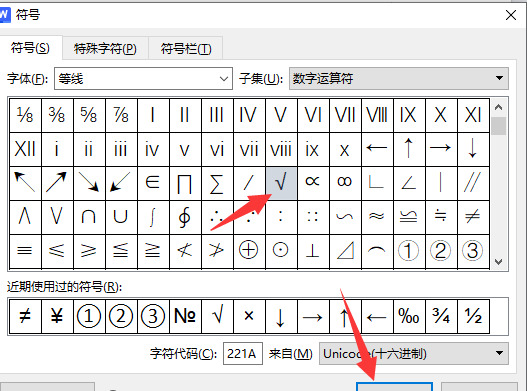Screen dimensions: 527x391
Task: Choose the circled plus ⊕ symbol
Action: point(249,251)
